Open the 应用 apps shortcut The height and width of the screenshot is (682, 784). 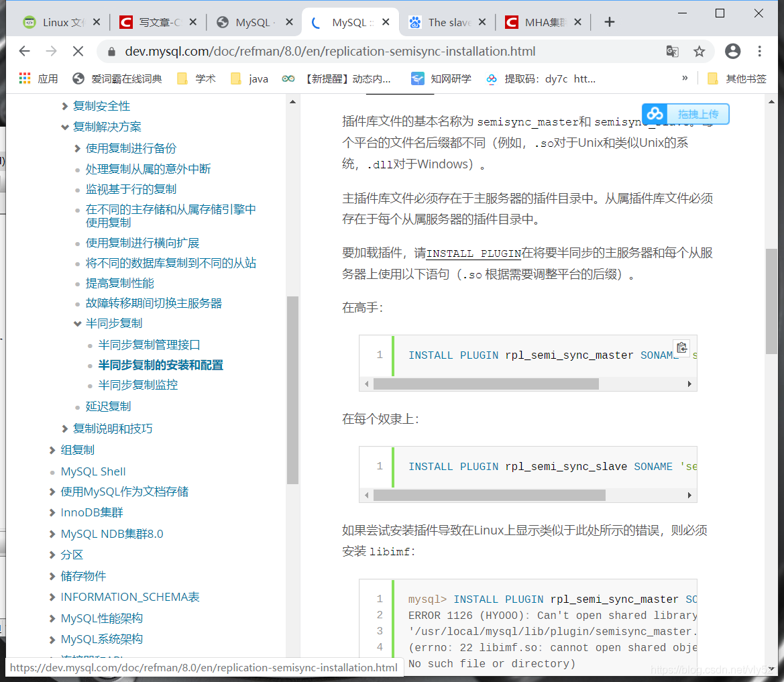tap(38, 78)
